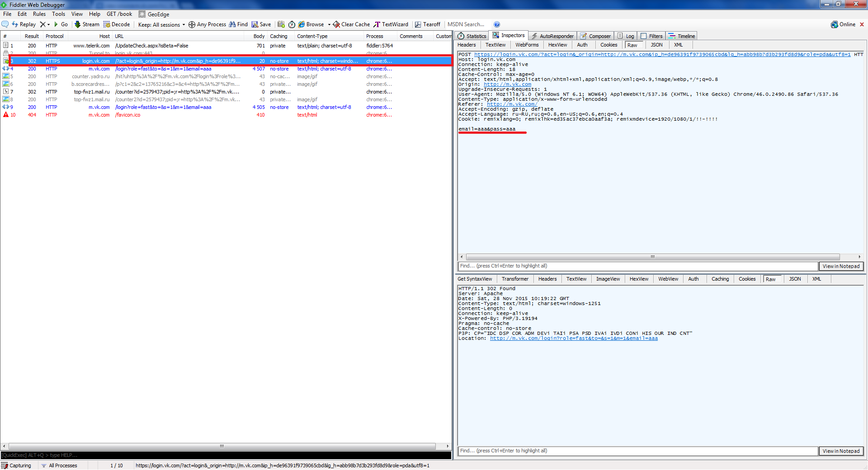The width and height of the screenshot is (868, 470).
Task: Select session 4 m.vk.com login row
Action: (226, 69)
